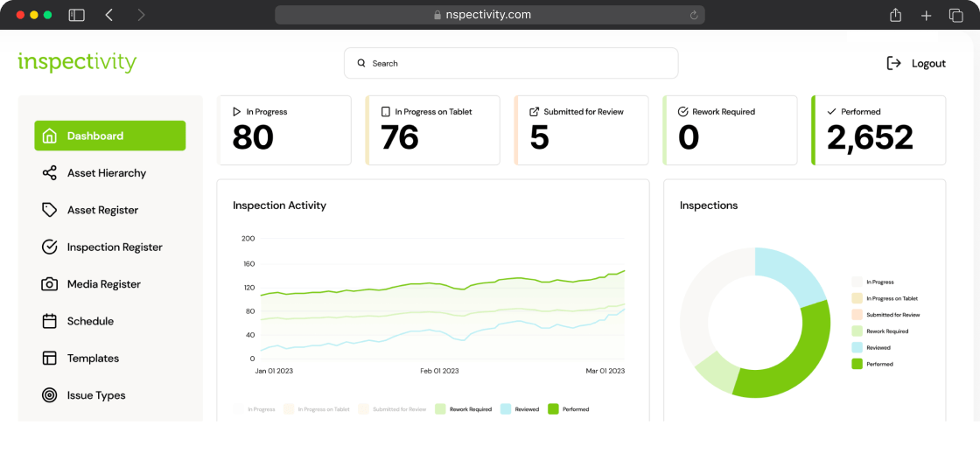
Task: Show the tab overview icon
Action: pyautogui.click(x=956, y=16)
